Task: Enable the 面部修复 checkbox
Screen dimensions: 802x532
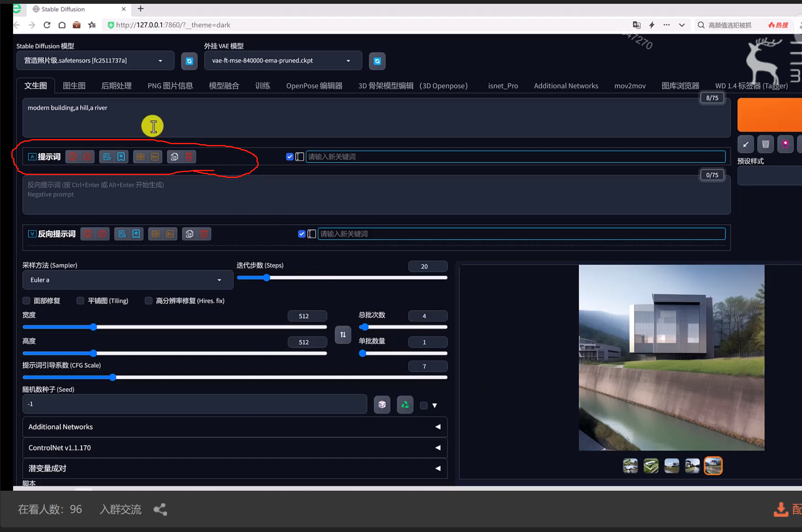Action: point(27,301)
